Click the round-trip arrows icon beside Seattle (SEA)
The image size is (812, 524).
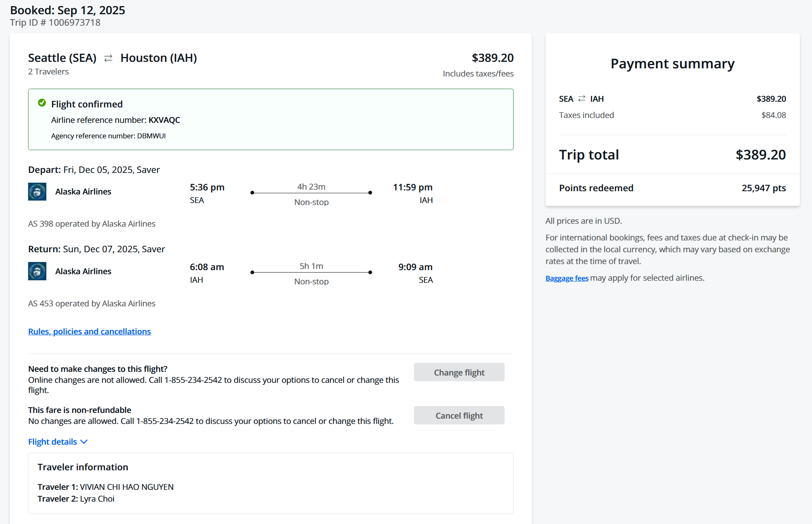[x=108, y=59]
